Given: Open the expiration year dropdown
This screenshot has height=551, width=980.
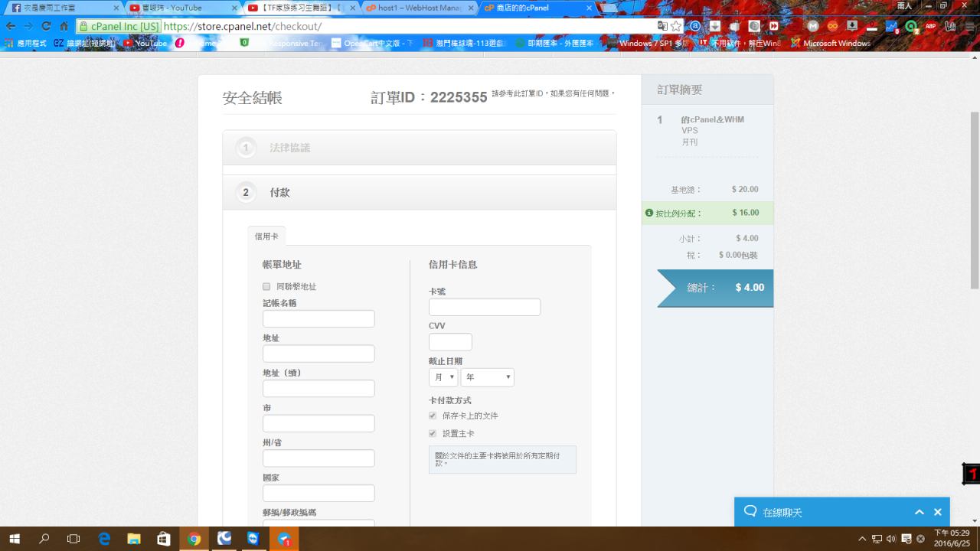Looking at the screenshot, I should point(487,377).
